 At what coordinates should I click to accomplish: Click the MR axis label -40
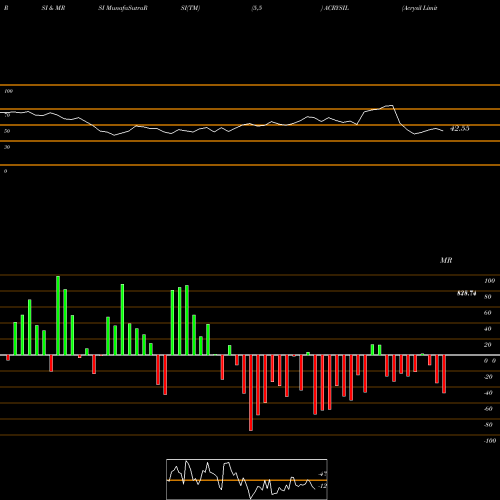click(488, 393)
